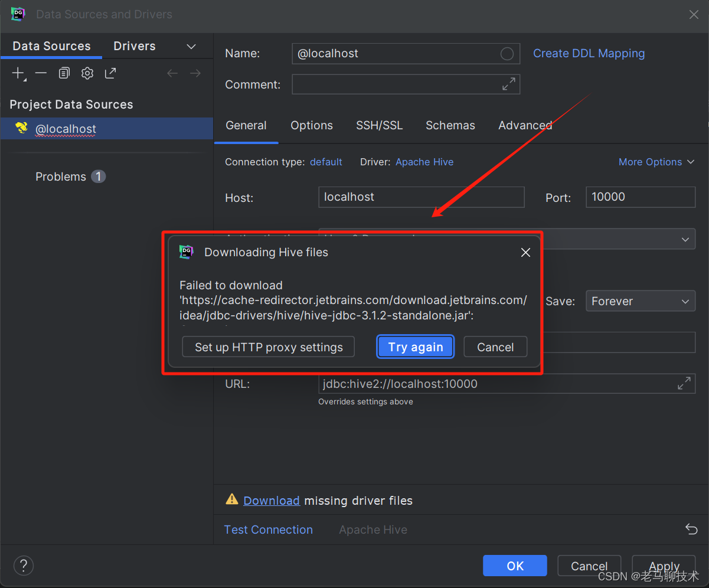This screenshot has width=709, height=588.
Task: Navigate forward with right arrow
Action: click(x=195, y=73)
